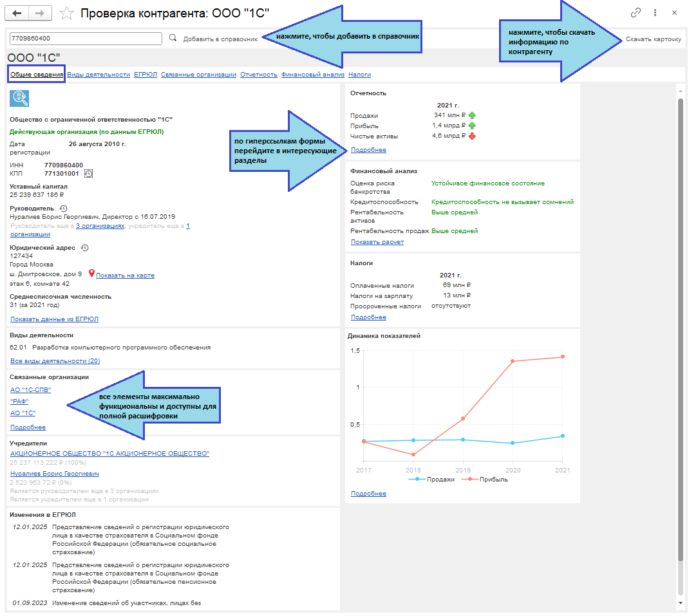
Task: Open related organization АО "1С"
Action: [23, 413]
